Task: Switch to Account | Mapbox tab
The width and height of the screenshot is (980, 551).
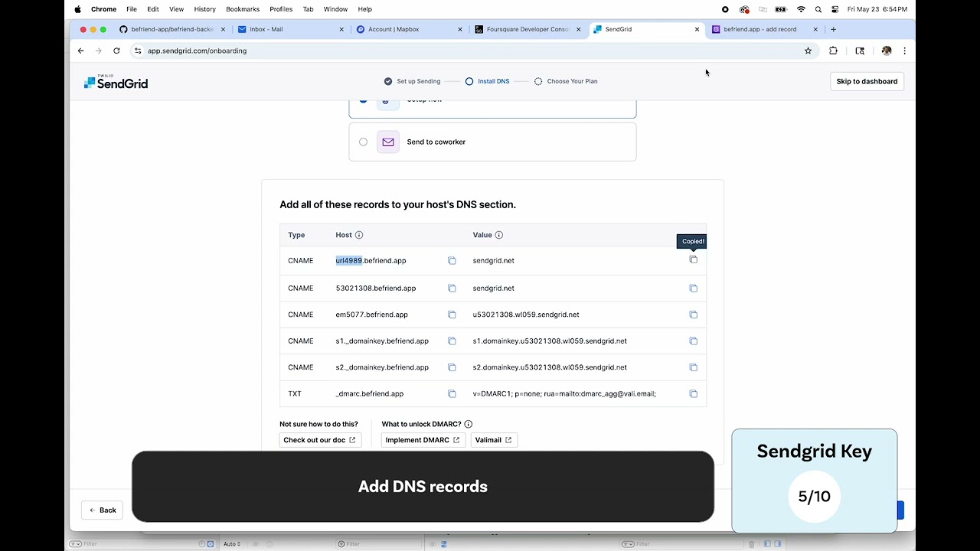Action: pyautogui.click(x=410, y=29)
